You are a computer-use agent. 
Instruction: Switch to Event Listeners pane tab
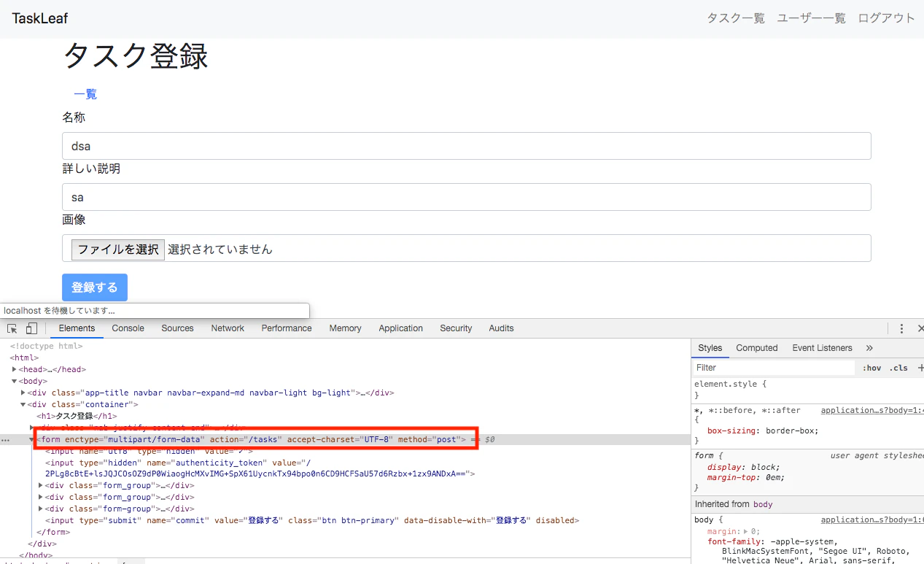pyautogui.click(x=822, y=348)
